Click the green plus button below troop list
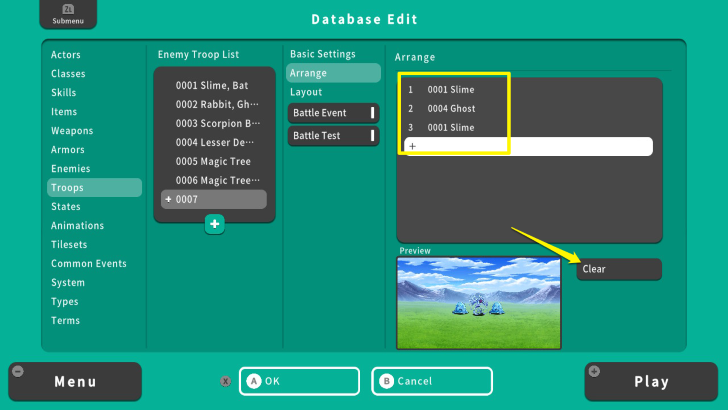 (x=214, y=225)
